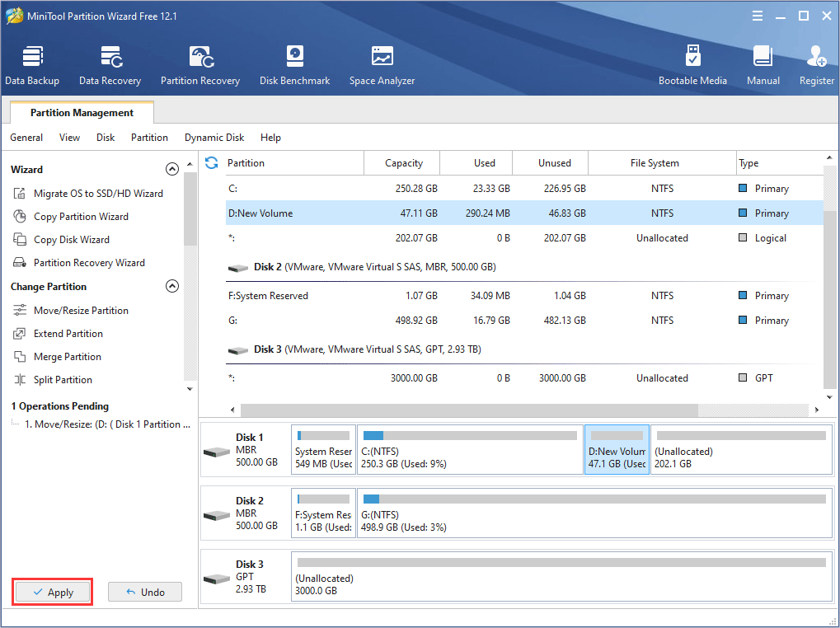Viewport: 840px width, 628px height.
Task: Undo the last pending operation
Action: [x=144, y=593]
